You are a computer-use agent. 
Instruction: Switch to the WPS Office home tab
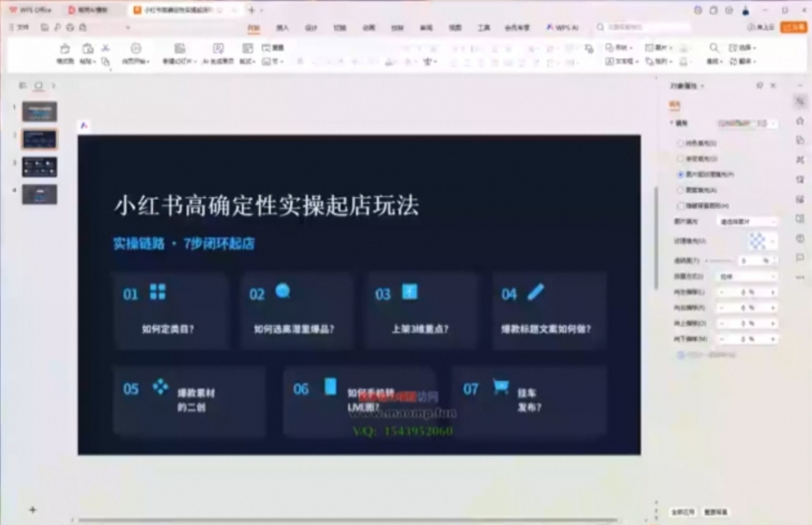tap(30, 10)
